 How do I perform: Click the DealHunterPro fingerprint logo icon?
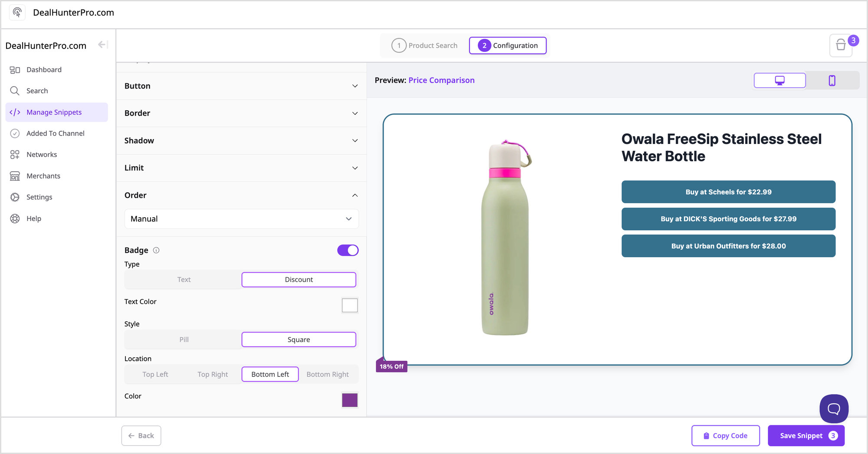(x=17, y=13)
